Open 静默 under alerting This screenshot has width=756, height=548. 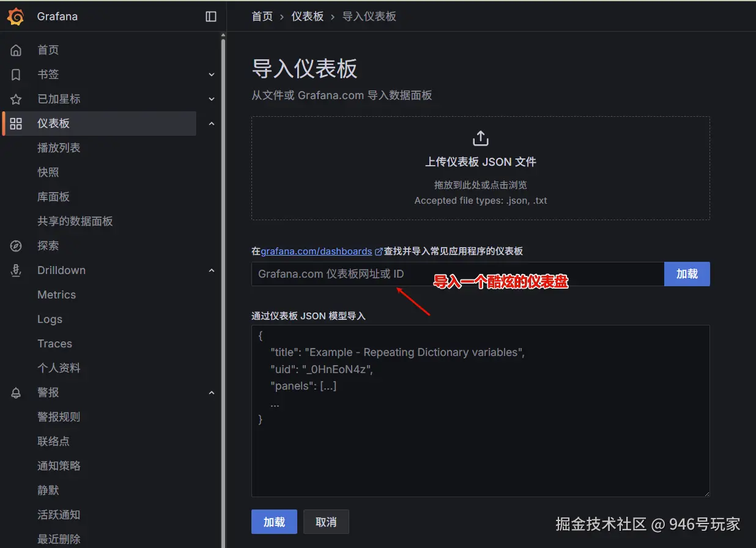pyautogui.click(x=48, y=491)
